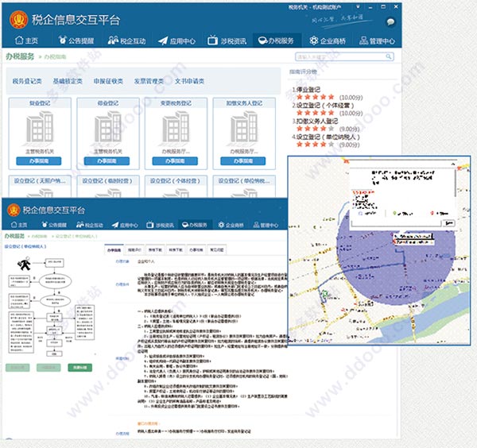Click 应用中心 plane icon in lower window

115,225
